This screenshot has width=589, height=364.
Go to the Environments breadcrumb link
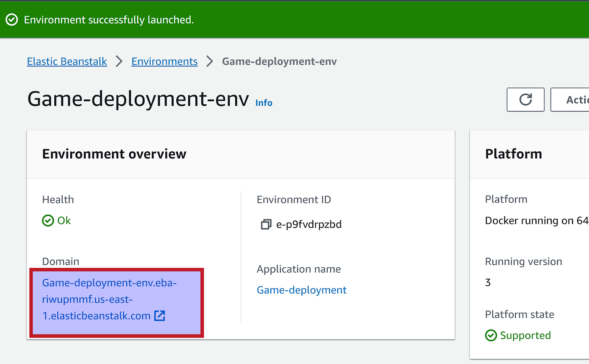pyautogui.click(x=164, y=61)
